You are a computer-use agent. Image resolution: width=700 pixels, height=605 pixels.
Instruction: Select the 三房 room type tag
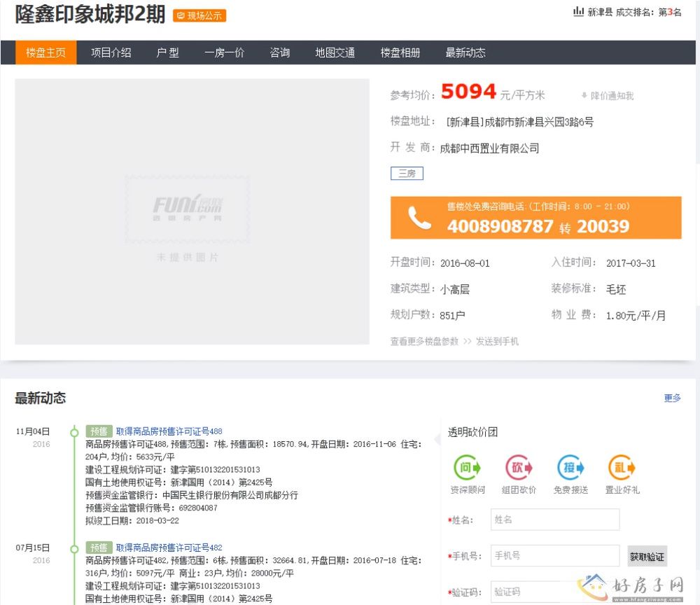(407, 173)
